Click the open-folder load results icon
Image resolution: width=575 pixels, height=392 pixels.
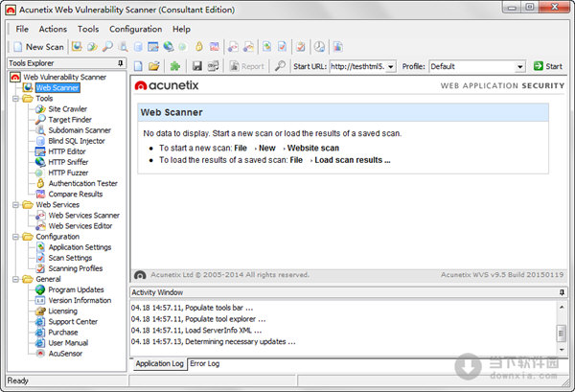pos(154,66)
